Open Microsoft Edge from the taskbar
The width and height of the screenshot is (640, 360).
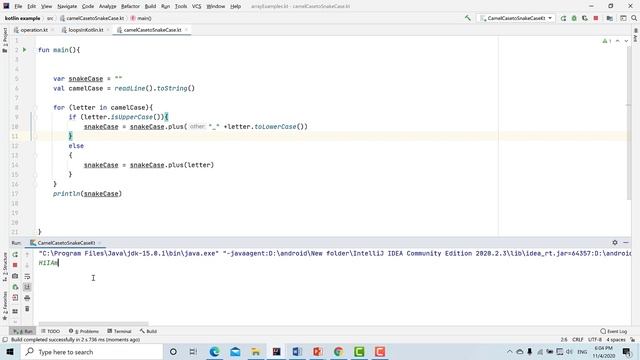(x=214, y=351)
